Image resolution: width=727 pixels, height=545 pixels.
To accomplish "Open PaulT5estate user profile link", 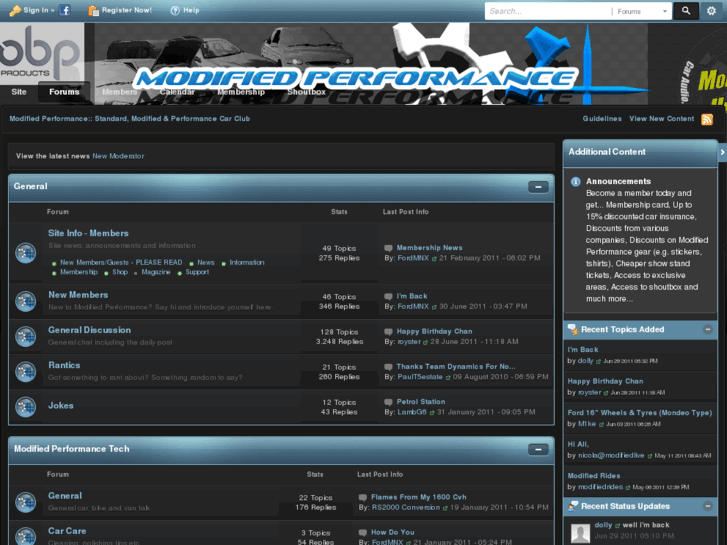I will [x=420, y=377].
